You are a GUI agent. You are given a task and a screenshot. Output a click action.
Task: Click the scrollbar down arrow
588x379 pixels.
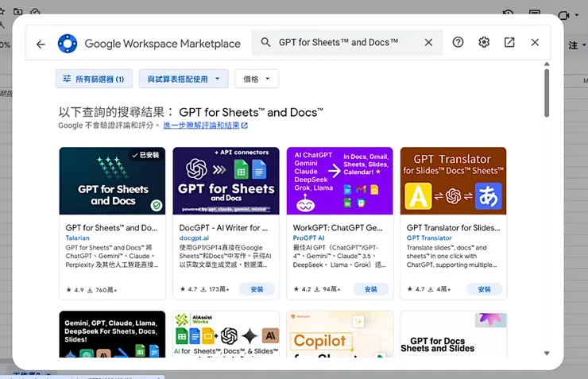click(547, 353)
